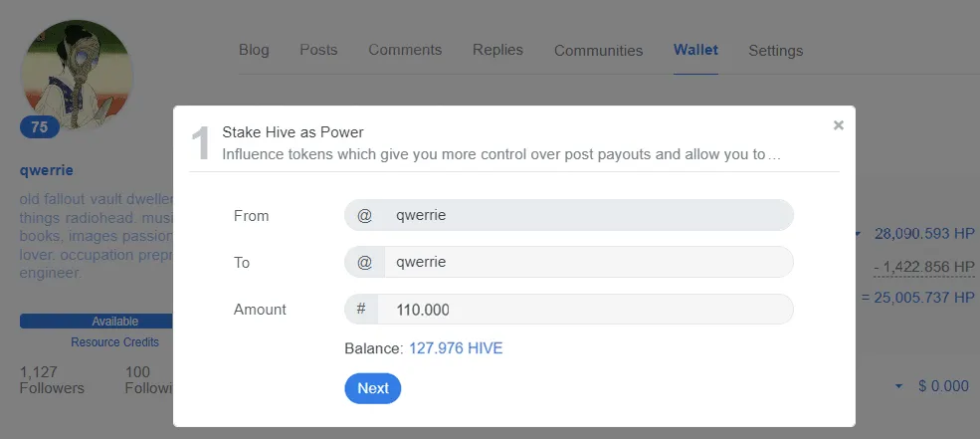Image resolution: width=980 pixels, height=439 pixels.
Task: Open the Replies tab
Action: (498, 50)
